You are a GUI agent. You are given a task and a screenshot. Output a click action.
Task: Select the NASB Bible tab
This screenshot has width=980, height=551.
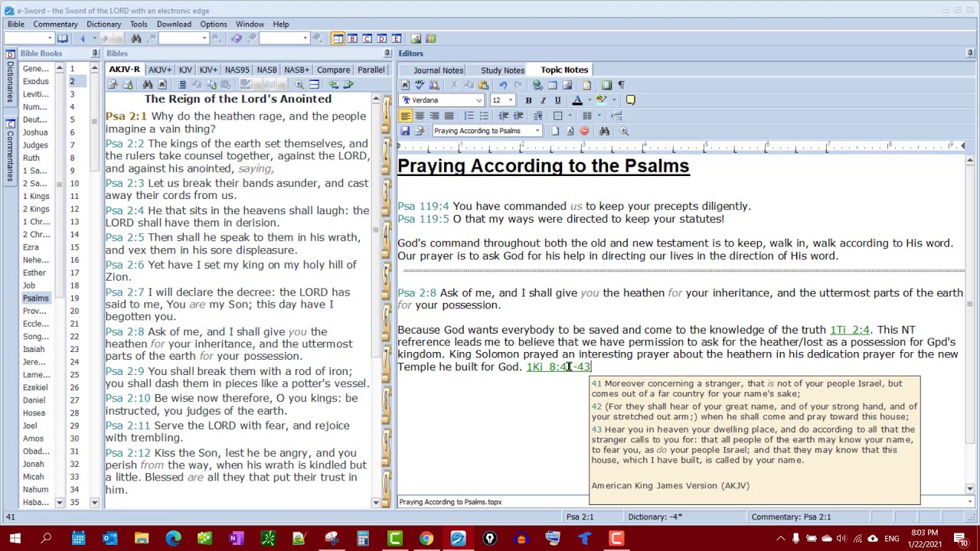point(266,70)
